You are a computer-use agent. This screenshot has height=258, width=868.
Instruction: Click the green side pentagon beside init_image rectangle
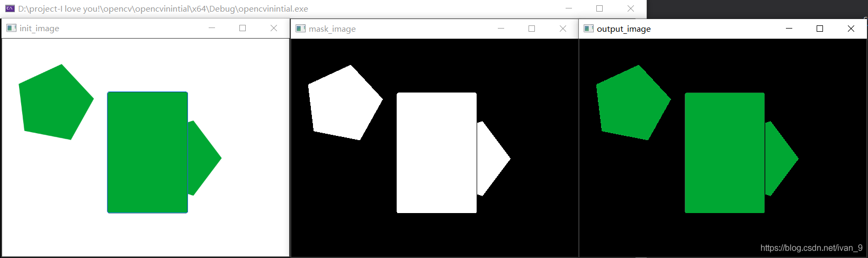click(x=204, y=158)
